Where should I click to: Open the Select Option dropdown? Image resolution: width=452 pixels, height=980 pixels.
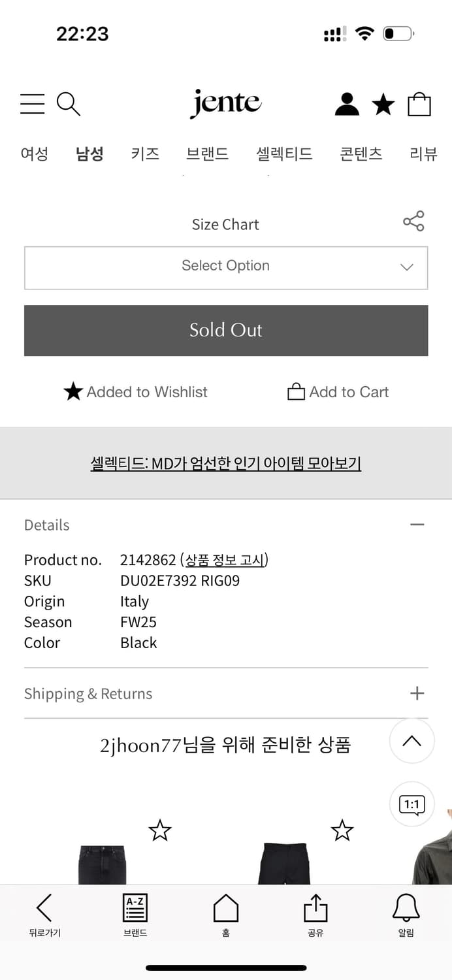coord(225,267)
